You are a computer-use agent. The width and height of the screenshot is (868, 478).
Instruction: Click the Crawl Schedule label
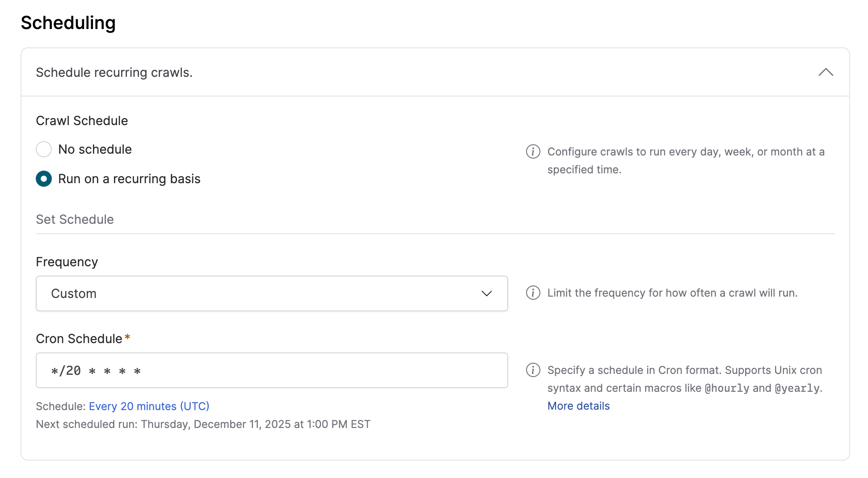(82, 120)
